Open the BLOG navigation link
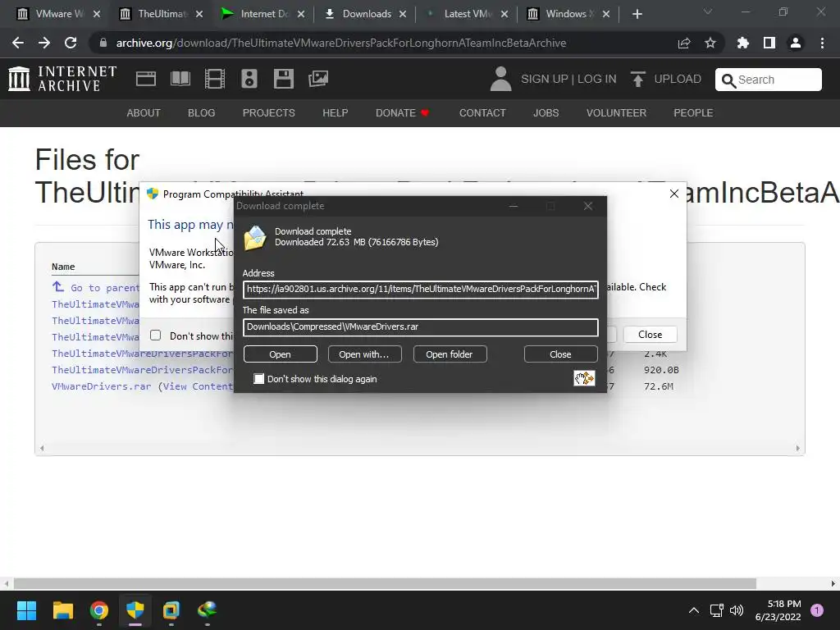840x630 pixels. (202, 113)
